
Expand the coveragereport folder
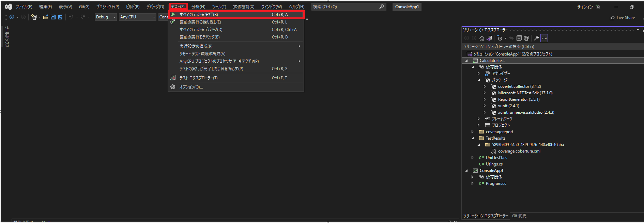click(473, 132)
